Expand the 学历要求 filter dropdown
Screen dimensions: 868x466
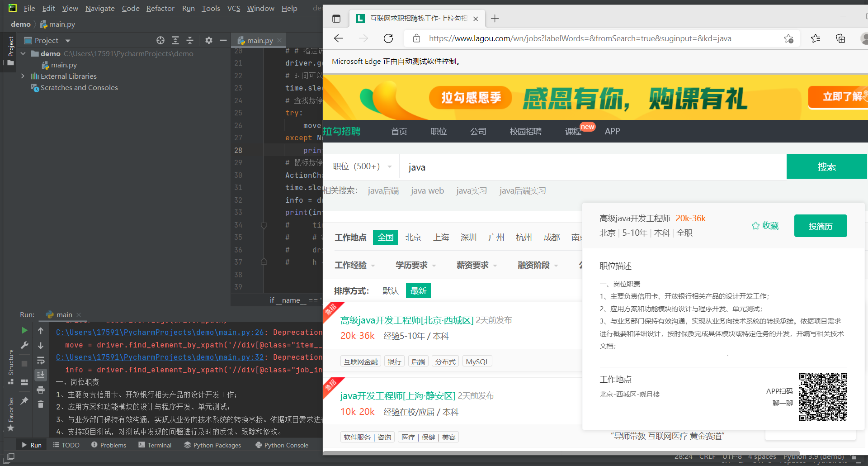pyautogui.click(x=415, y=265)
